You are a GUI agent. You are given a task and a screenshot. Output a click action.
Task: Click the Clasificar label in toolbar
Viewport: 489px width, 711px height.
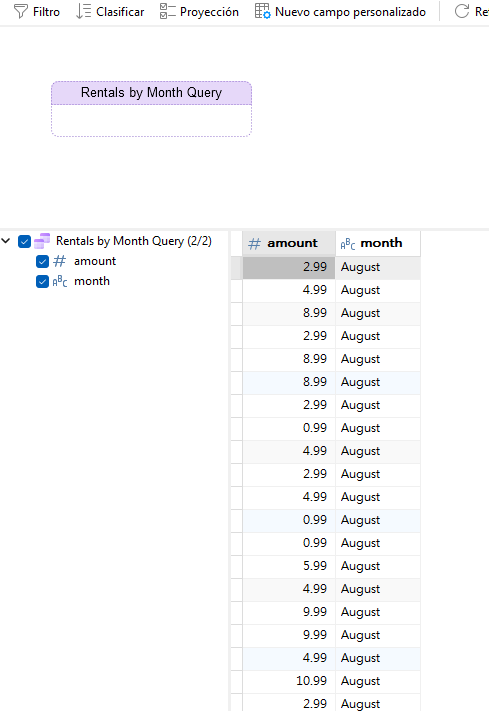pyautogui.click(x=120, y=12)
